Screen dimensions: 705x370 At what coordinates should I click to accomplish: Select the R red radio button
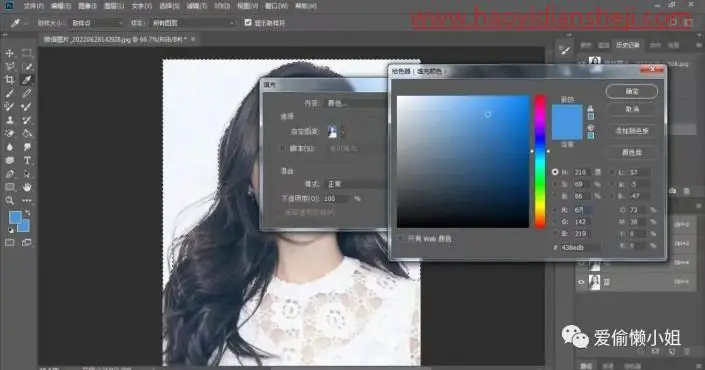pyautogui.click(x=555, y=210)
